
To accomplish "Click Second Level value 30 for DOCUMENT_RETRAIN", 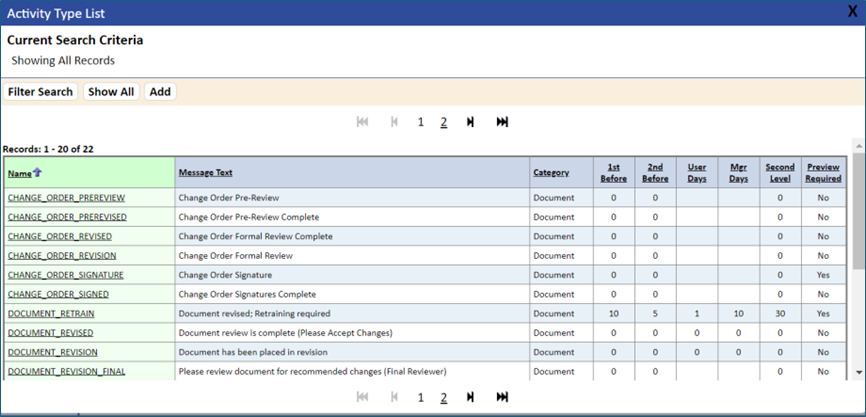I will click(780, 314).
